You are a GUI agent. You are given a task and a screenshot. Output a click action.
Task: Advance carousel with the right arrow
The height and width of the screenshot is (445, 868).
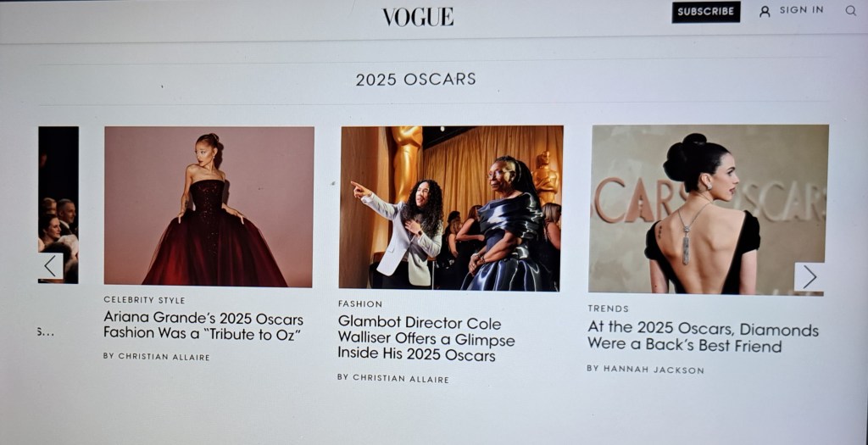click(810, 276)
